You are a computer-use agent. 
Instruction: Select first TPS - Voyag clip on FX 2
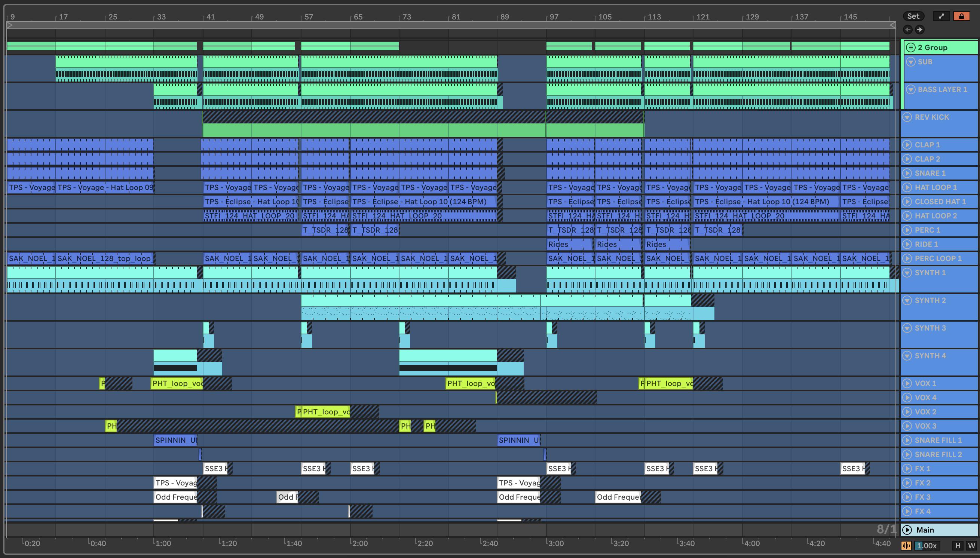[x=175, y=483]
